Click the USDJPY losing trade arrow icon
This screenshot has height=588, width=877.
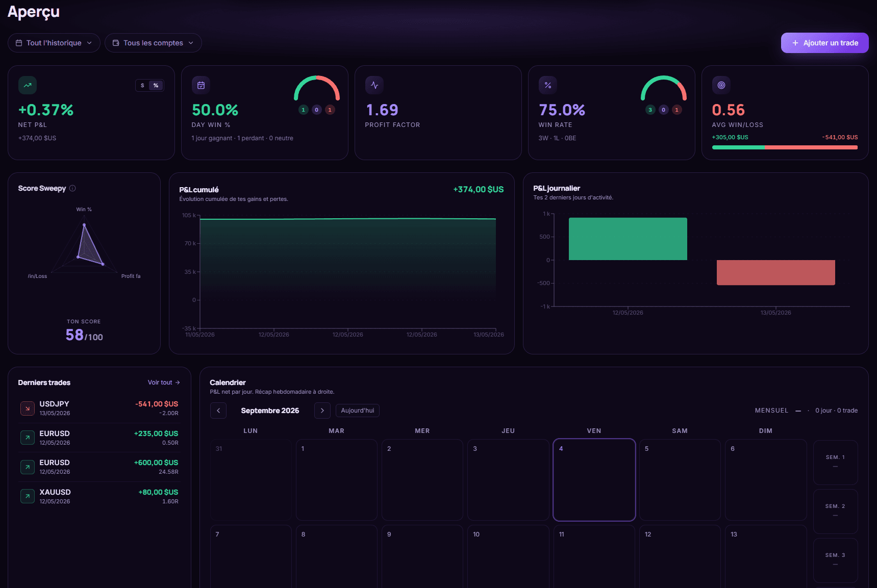[28, 408]
